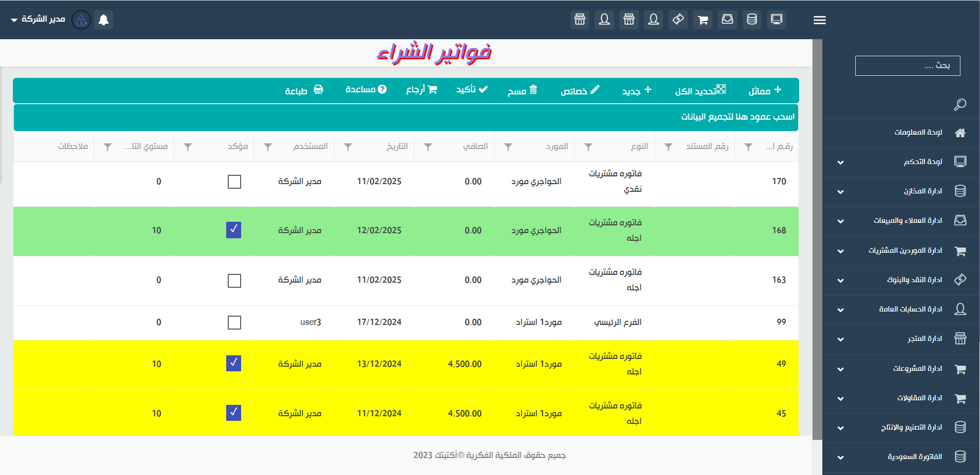Click the database icon beside ادارة المخازن

[960, 191]
